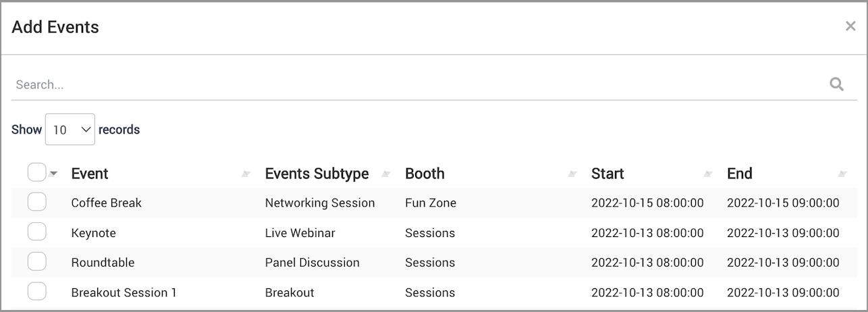Click the Start column header label
The height and width of the screenshot is (312, 868).
607,174
